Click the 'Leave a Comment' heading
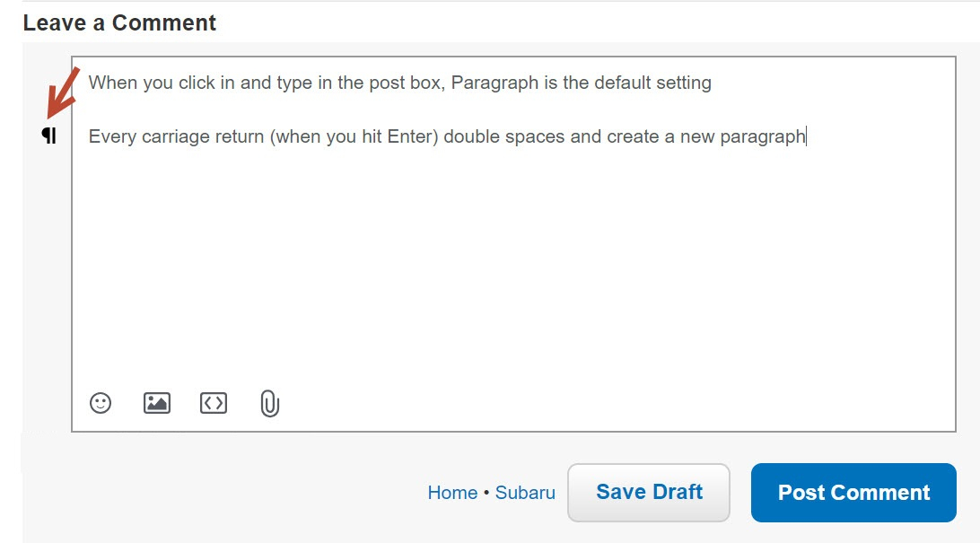980x543 pixels. [x=119, y=23]
